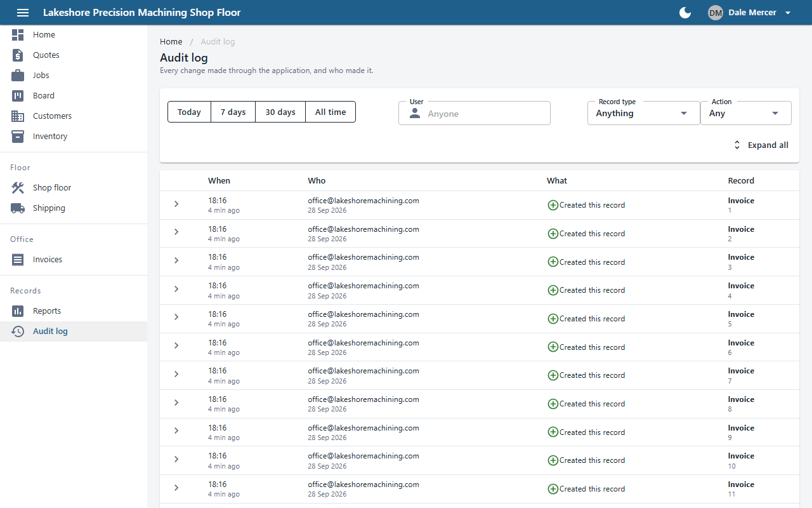Click the Record column header
Viewport: 812px width, 508px height.
741,181
